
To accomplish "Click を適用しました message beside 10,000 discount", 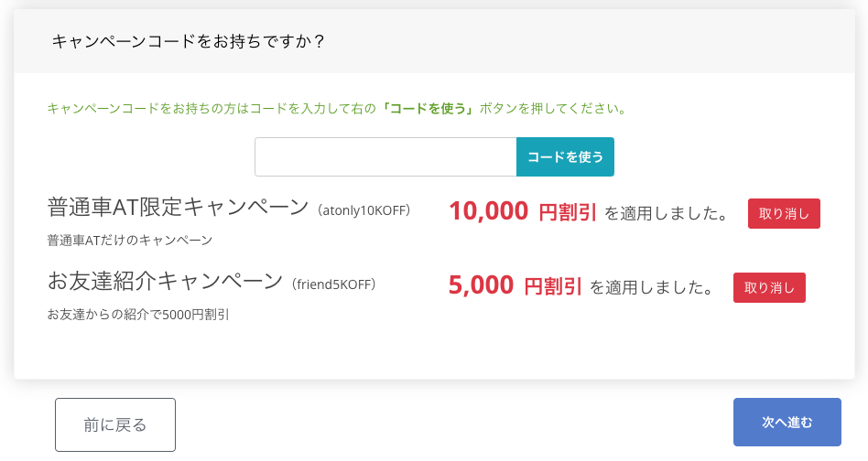I will 666,214.
